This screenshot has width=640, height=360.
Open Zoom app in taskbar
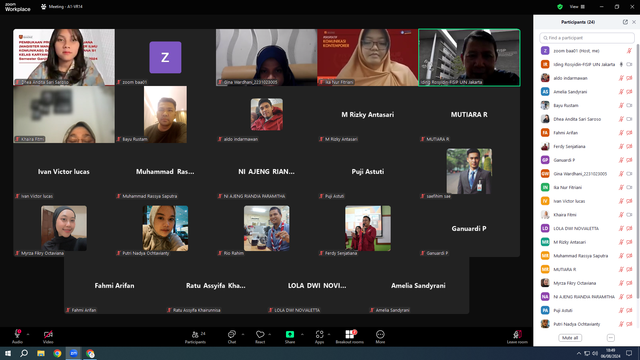pos(74,353)
